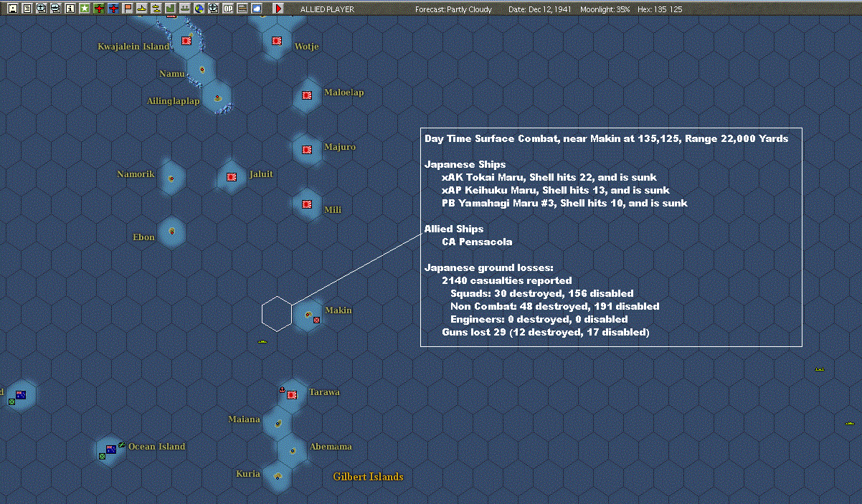The height and width of the screenshot is (504, 862).
Task: Select the yellow ship task force below Makin hex
Action: click(x=262, y=341)
